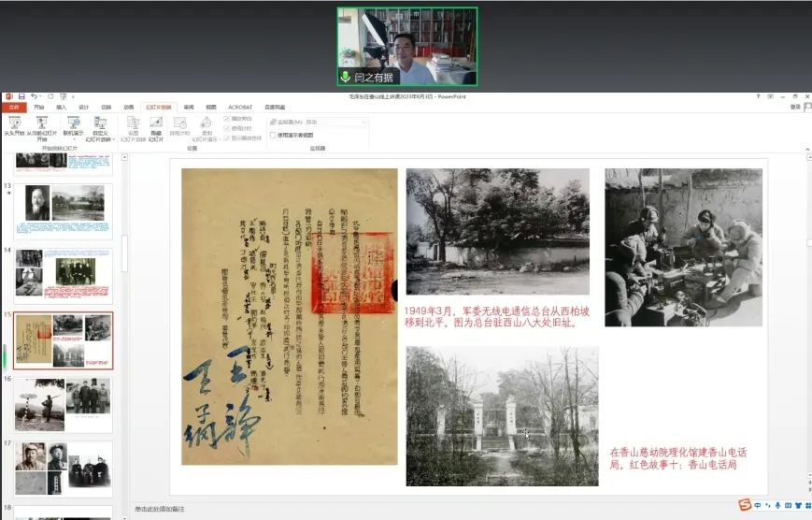The width and height of the screenshot is (812, 520).
Task: Click the Redo icon in quick access toolbar
Action: click(50, 96)
